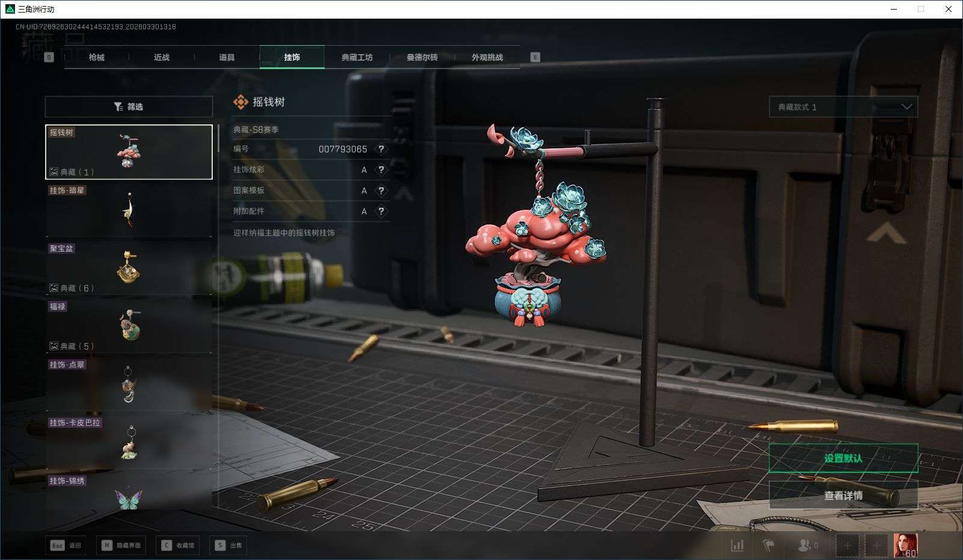Click the question mark beside 编号

[x=381, y=149]
